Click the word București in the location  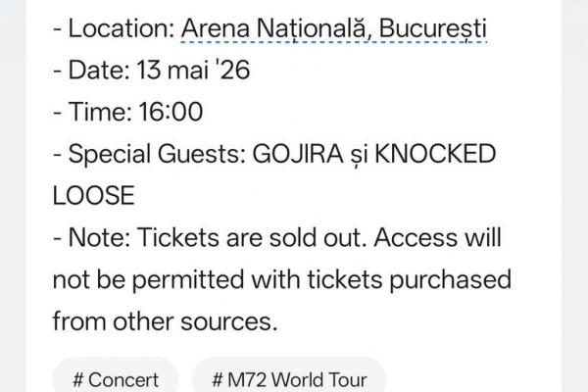[x=433, y=28]
